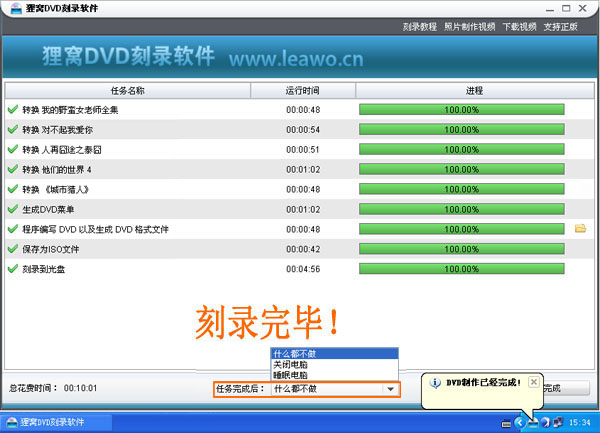Select the 保存为ISO文件 task name
The image size is (600, 433).
[x=51, y=249]
